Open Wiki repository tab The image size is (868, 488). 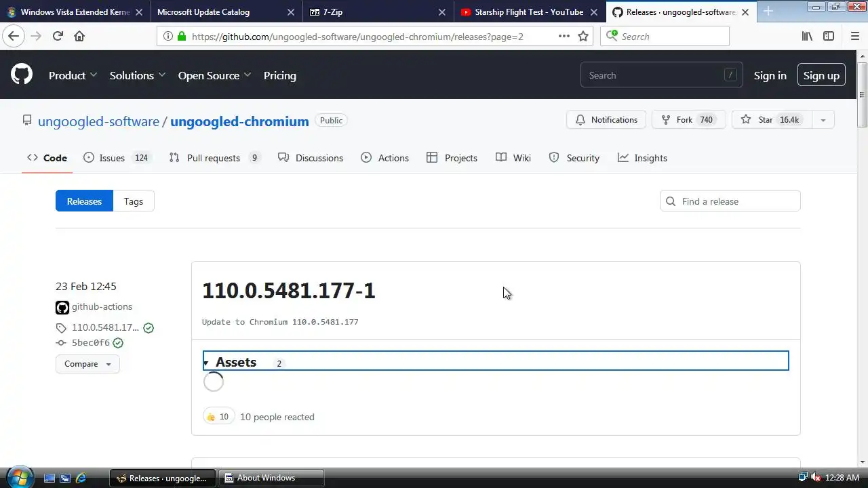point(513,158)
